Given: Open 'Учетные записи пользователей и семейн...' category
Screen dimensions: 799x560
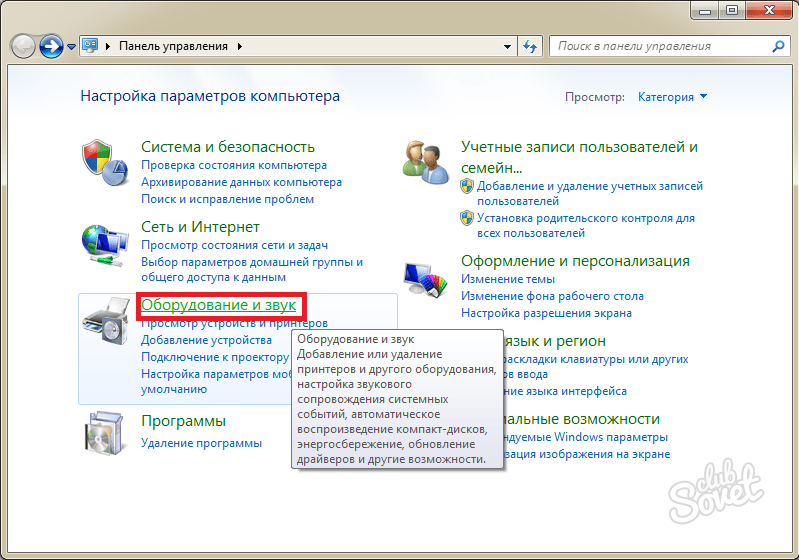Looking at the screenshot, I should pyautogui.click(x=579, y=157).
